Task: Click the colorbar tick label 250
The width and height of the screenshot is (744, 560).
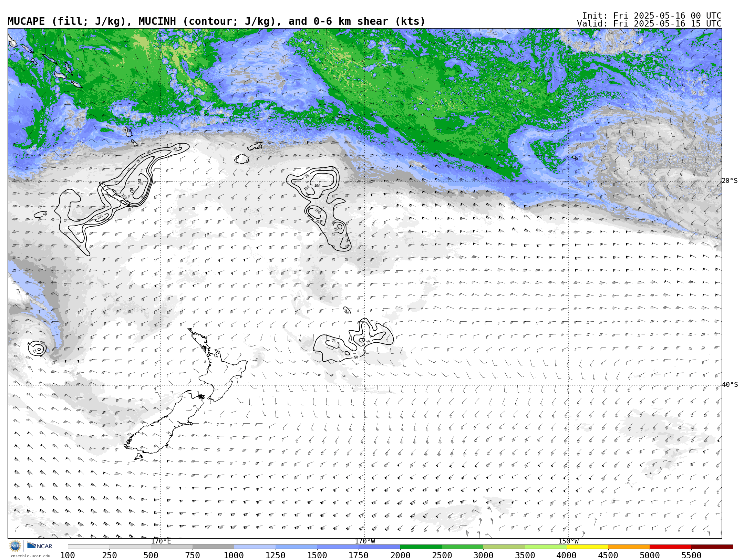Action: pos(109,556)
